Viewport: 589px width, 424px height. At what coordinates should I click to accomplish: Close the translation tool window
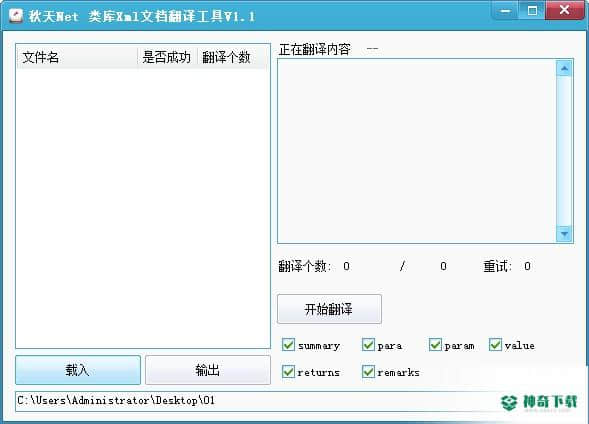coord(565,11)
